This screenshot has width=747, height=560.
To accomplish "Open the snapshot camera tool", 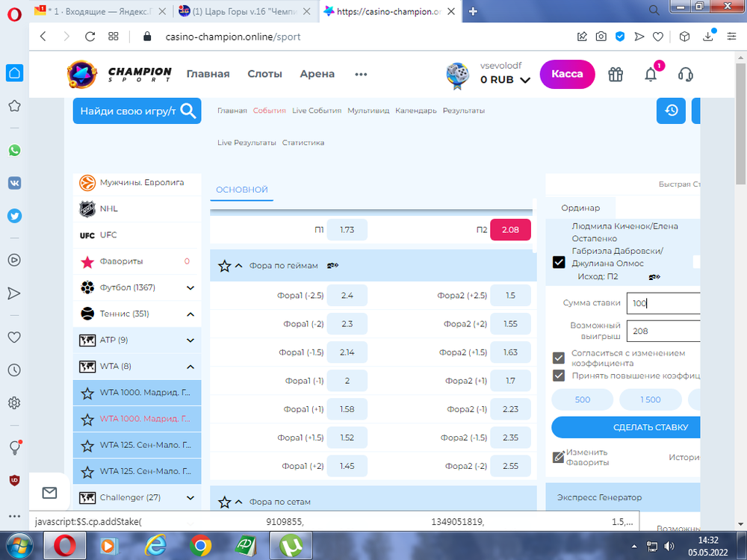I will 601,37.
